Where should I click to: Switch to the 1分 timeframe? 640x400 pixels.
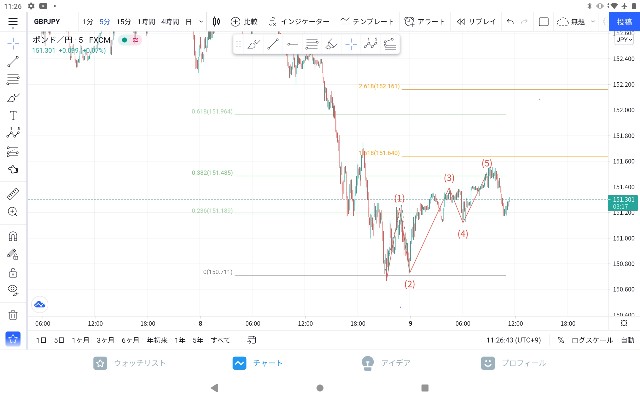[x=87, y=22]
